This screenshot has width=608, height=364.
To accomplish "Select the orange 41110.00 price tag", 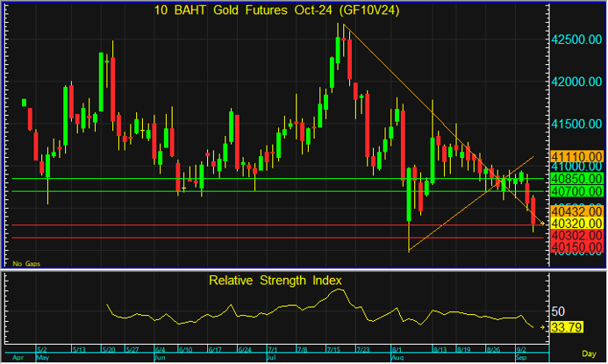I will pos(575,156).
